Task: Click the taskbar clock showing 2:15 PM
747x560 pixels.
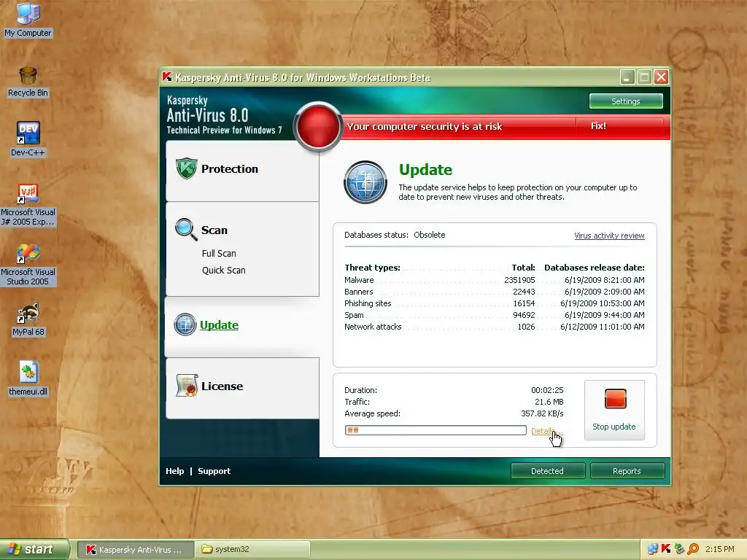Action: pyautogui.click(x=720, y=549)
